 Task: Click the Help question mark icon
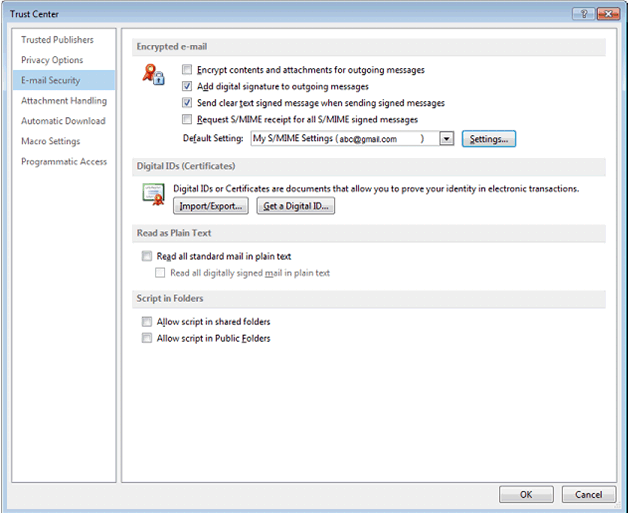[581, 13]
